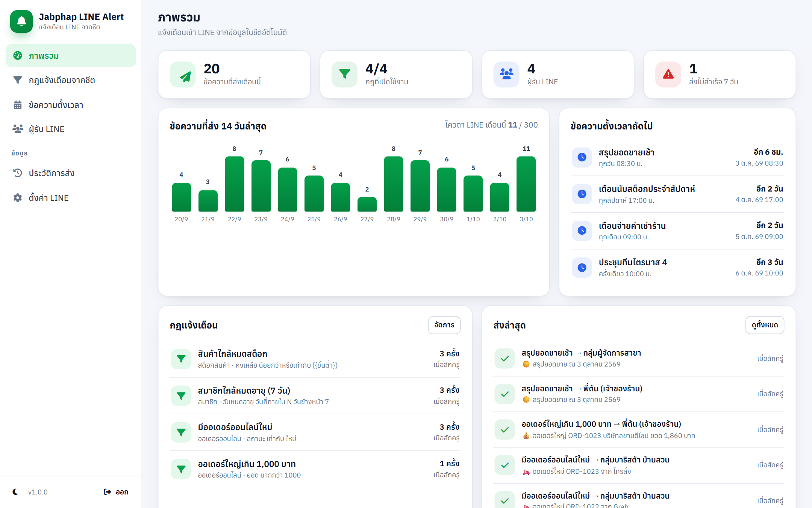
Task: Click the 3/10 bar in the chart
Action: (x=526, y=184)
